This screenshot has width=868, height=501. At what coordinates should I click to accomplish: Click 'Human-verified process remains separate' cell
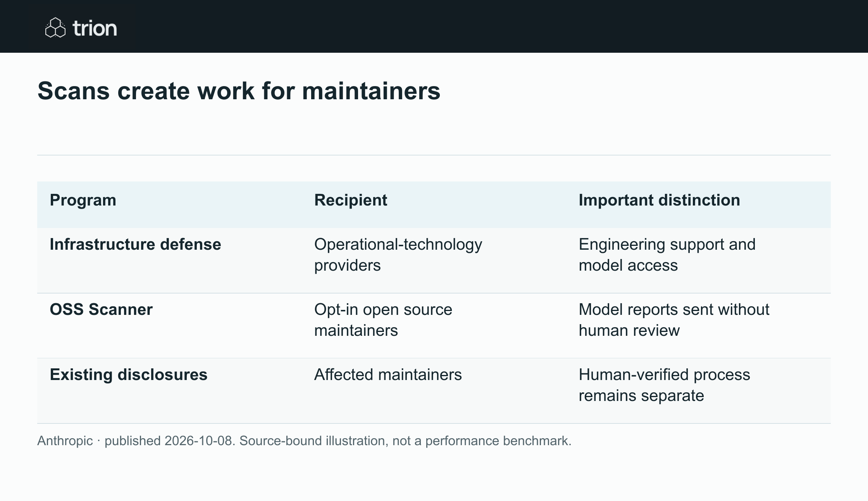(664, 385)
